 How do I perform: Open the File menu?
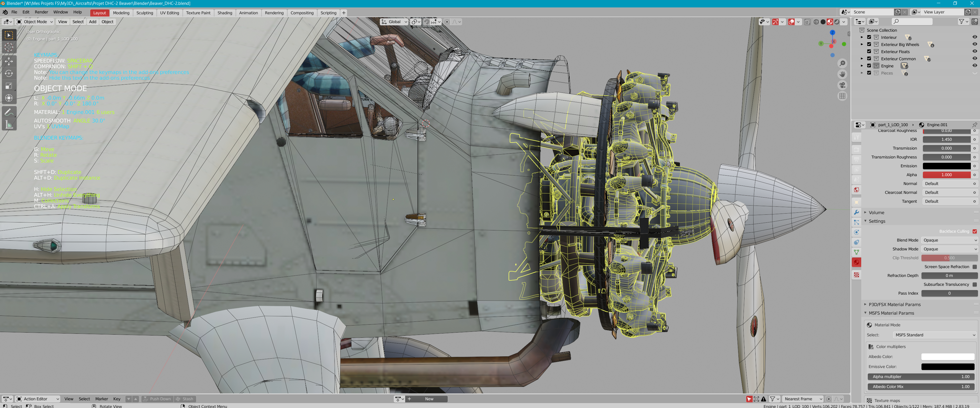tap(14, 12)
